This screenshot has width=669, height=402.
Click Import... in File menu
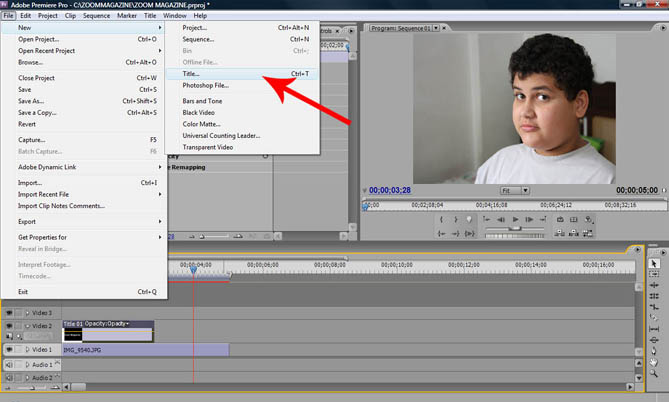click(x=30, y=183)
